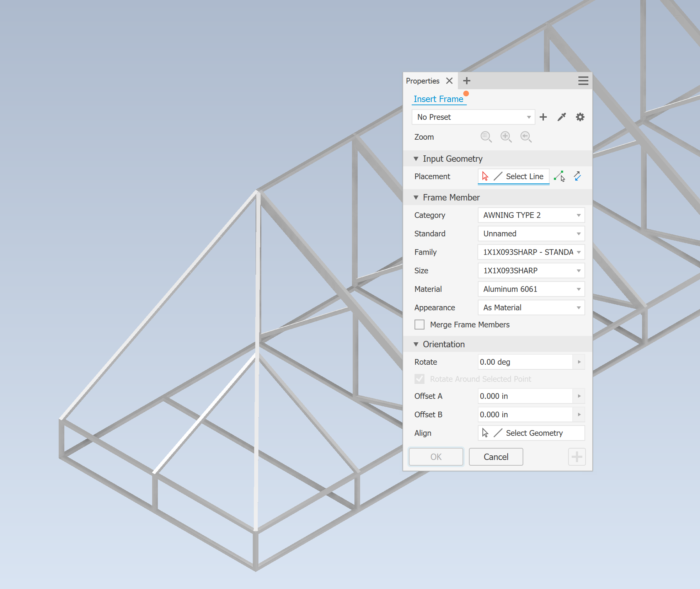This screenshot has height=589, width=700.
Task: Collapse the Orientation section
Action: (416, 344)
